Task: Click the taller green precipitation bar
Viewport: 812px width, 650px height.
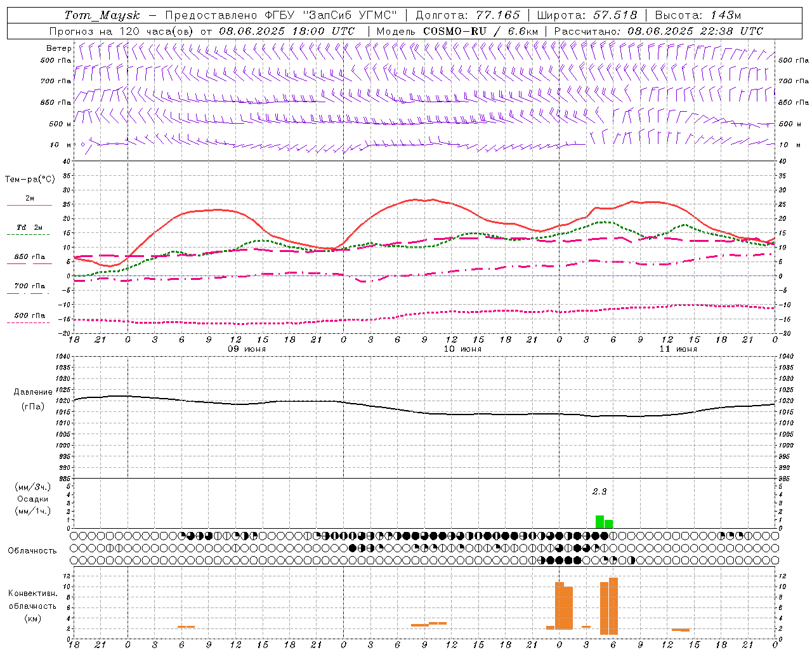Action: tap(600, 522)
